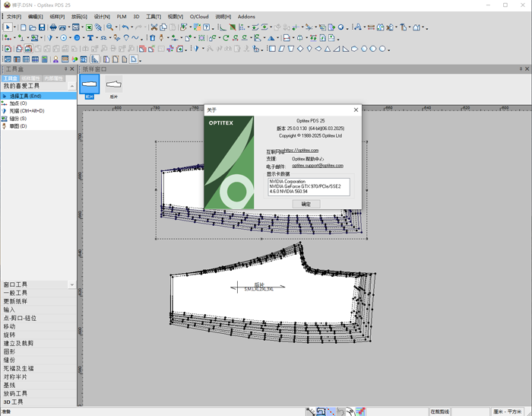Click the 确定 button in About dialog
The height and width of the screenshot is (416, 532).
point(306,204)
